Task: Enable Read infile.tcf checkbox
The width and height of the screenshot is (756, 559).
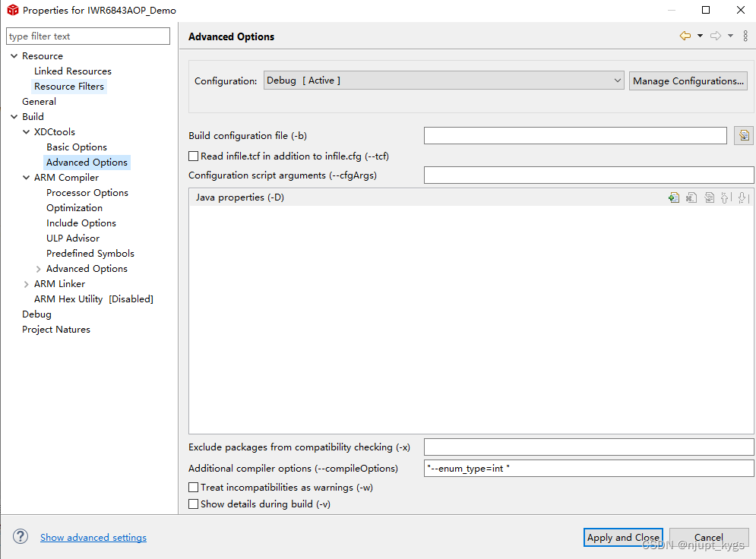Action: 193,156
